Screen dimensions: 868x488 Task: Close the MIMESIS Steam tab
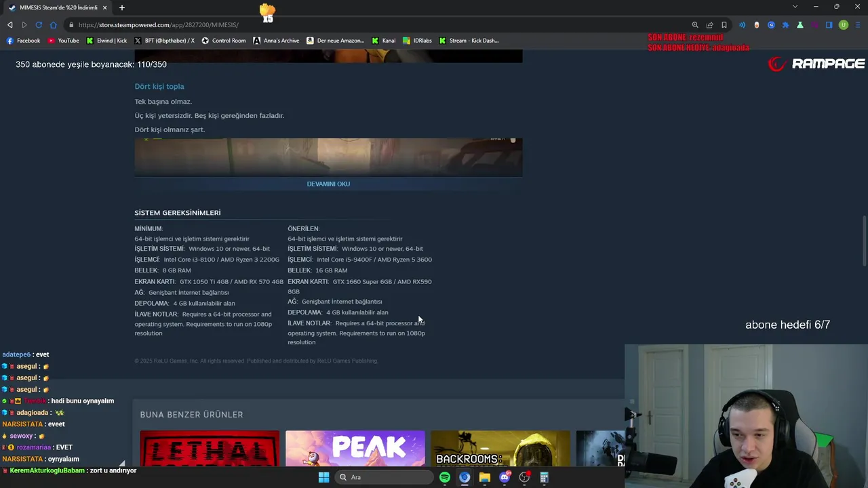click(104, 7)
